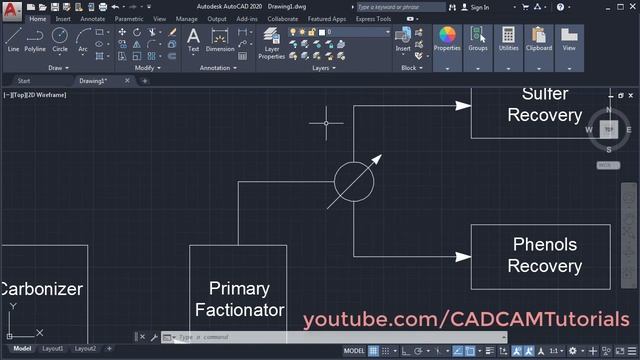The image size is (640, 360).
Task: Open the AutoCAD application menu
Action: click(x=12, y=10)
